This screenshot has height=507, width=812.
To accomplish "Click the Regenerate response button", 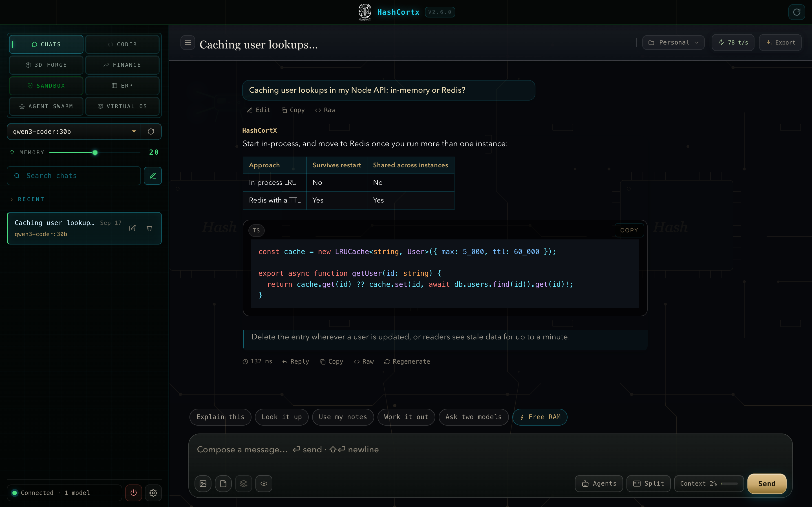I will pos(407,361).
